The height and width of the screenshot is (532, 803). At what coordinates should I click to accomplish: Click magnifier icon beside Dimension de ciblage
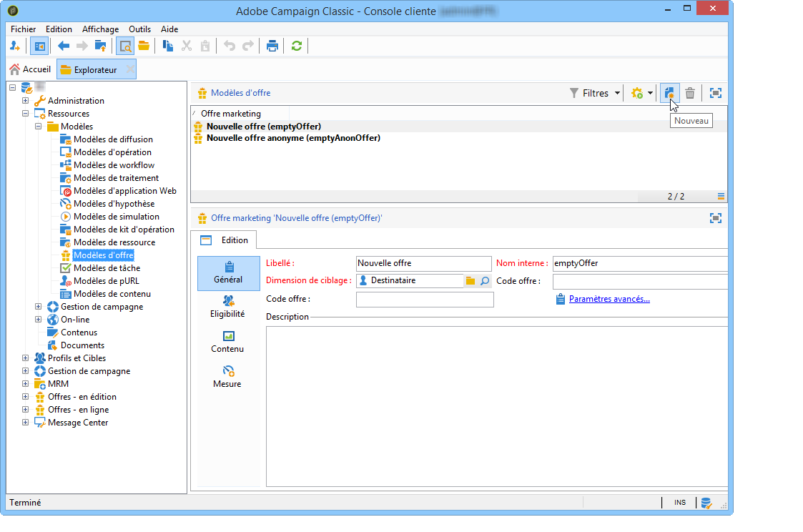coord(485,280)
